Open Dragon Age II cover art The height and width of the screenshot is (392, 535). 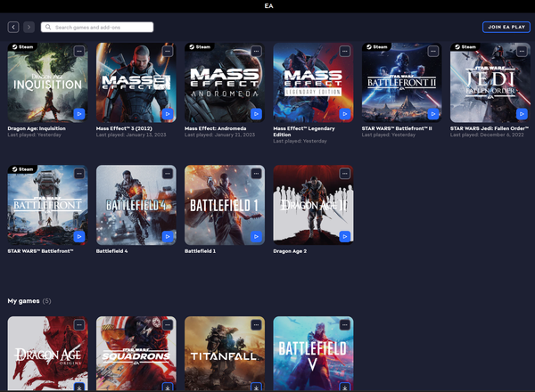(313, 205)
